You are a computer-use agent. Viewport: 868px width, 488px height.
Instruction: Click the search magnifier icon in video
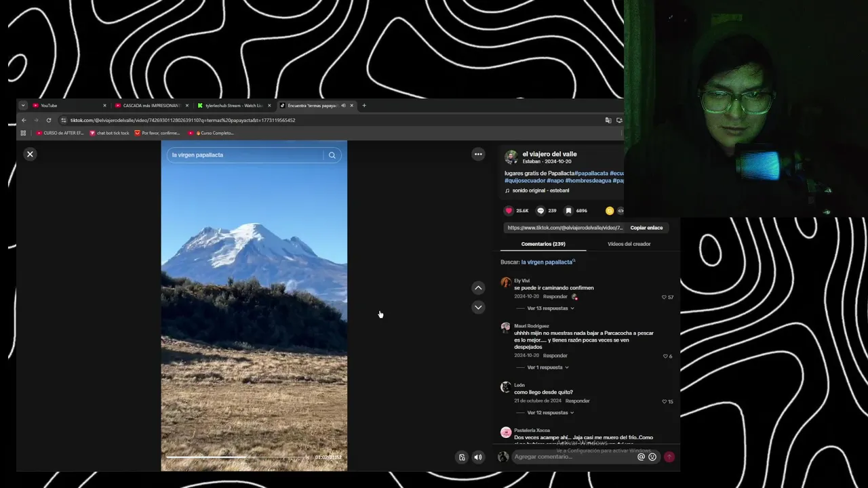332,155
